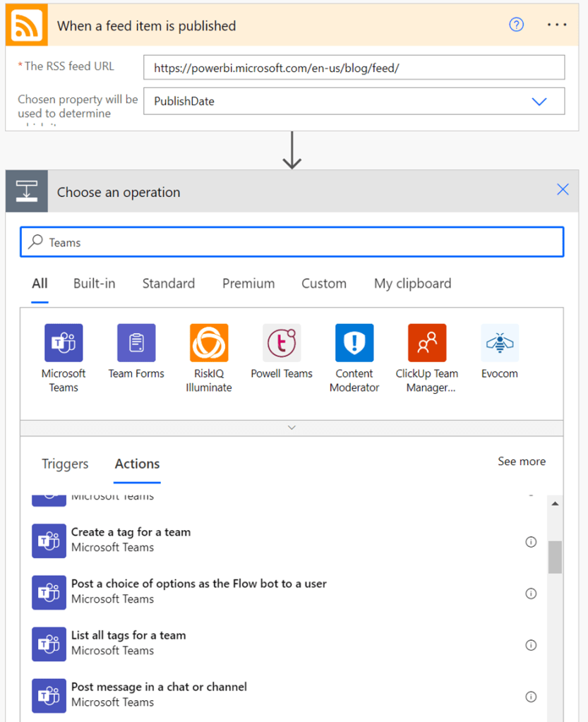Open help for the feed trigger
588x722 pixels.
click(x=516, y=25)
